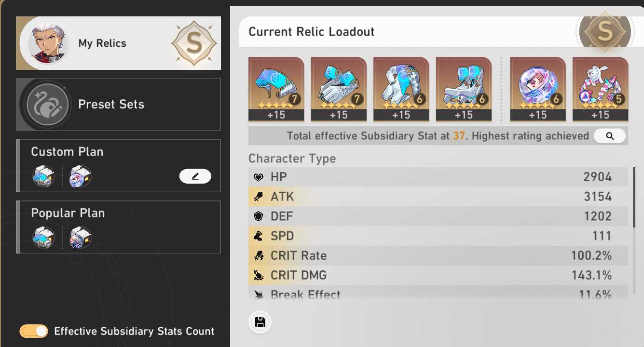Open the rabbit link rope relic
644x347 pixels.
[x=600, y=89]
